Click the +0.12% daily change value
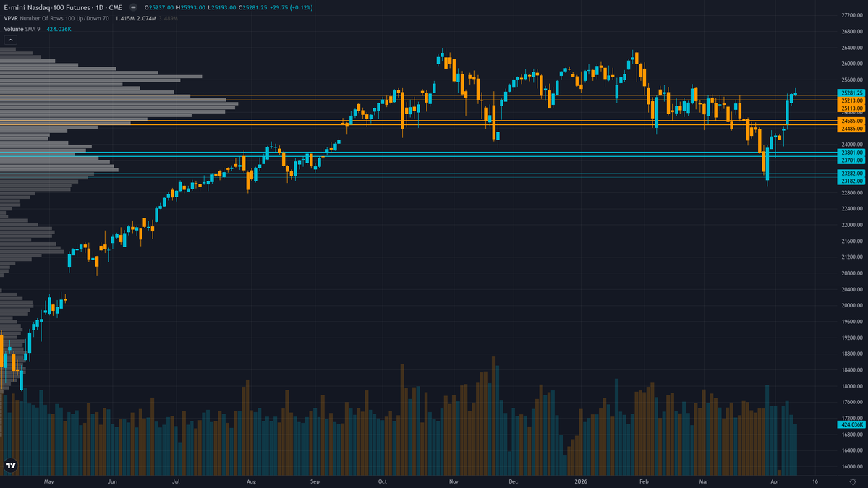The height and width of the screenshot is (488, 868). [300, 7]
